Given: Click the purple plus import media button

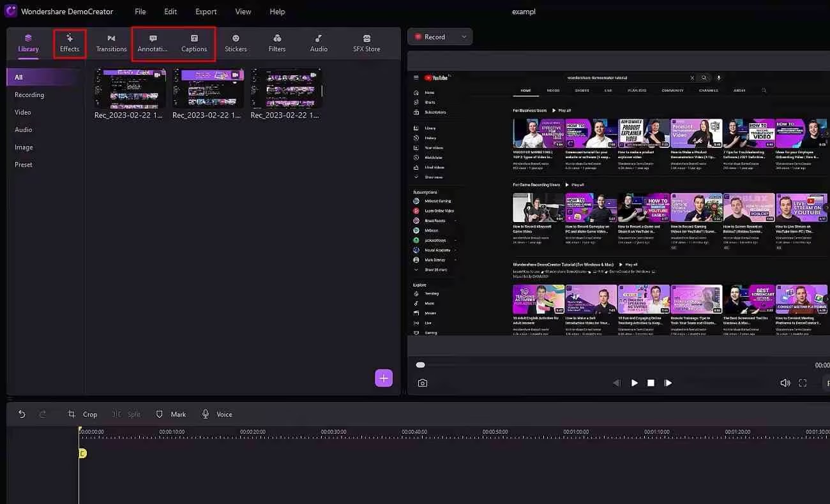Looking at the screenshot, I should (384, 378).
